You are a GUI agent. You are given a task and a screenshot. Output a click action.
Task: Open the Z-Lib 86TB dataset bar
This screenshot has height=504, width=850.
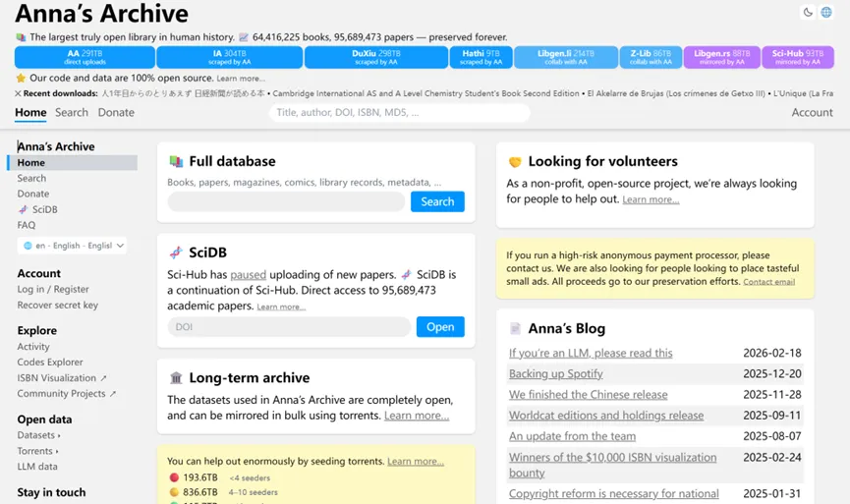tap(651, 57)
